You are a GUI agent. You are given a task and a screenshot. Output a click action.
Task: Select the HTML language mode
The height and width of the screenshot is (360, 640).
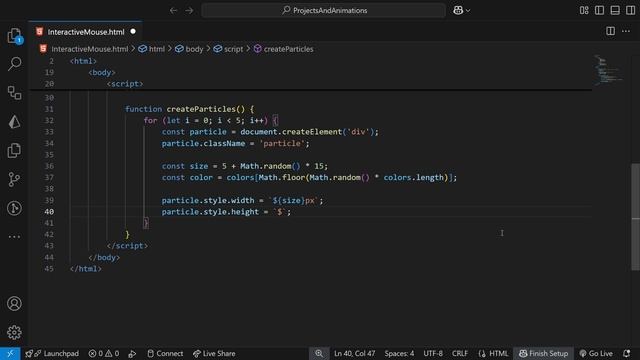point(493,353)
